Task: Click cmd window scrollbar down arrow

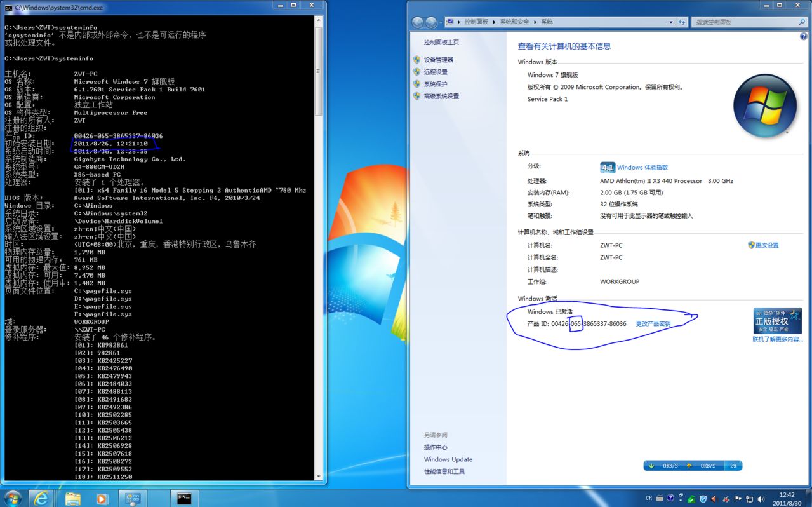Action: (x=319, y=475)
